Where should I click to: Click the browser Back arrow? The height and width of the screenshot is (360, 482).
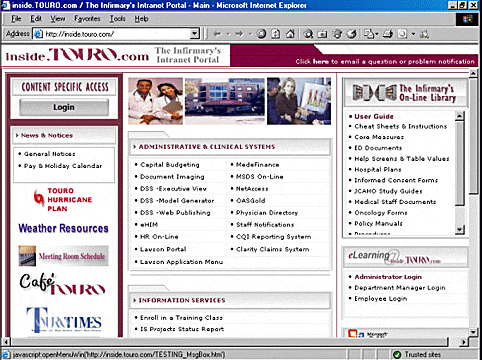click(x=217, y=34)
